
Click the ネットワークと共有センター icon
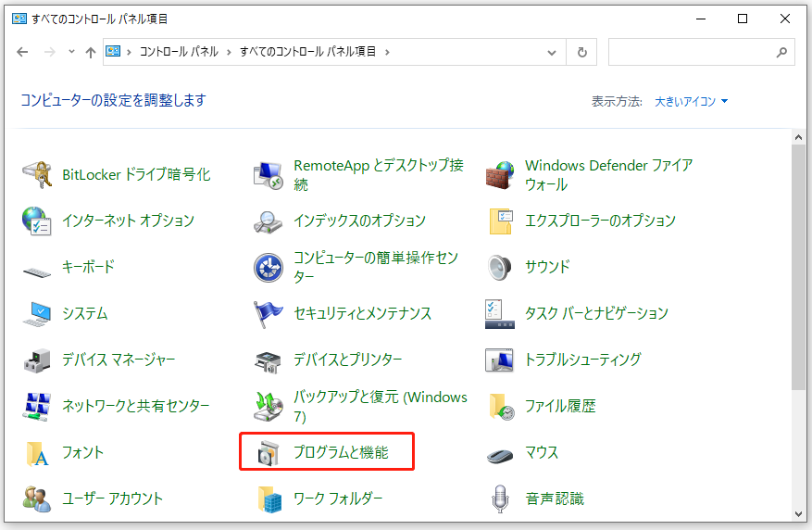(37, 406)
